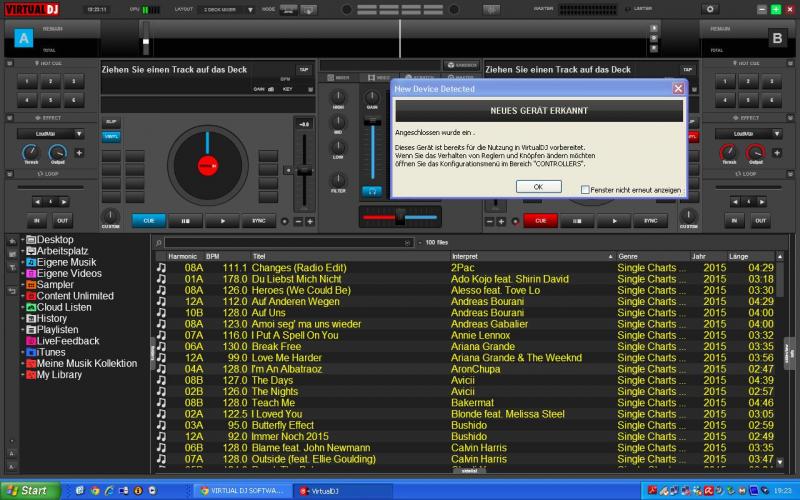Click the blue CUE button on deck A

point(148,220)
